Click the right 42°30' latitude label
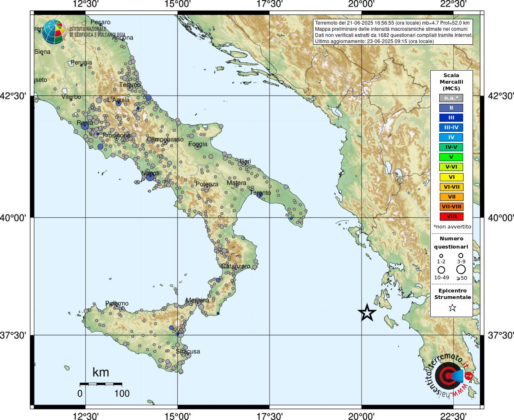 500,96
